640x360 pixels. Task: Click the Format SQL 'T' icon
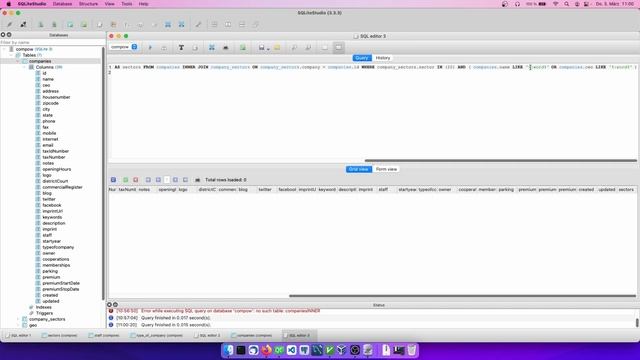click(x=181, y=48)
